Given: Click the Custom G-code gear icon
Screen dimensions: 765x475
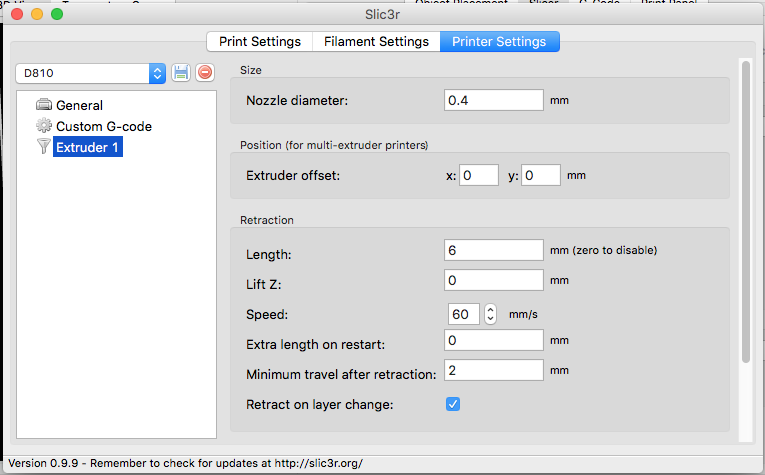Looking at the screenshot, I should (43, 126).
